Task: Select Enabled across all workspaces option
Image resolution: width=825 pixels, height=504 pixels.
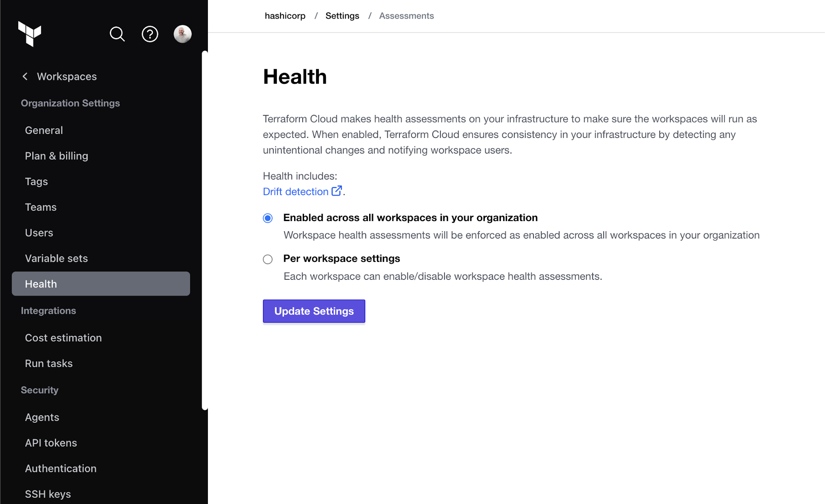Action: point(268,218)
